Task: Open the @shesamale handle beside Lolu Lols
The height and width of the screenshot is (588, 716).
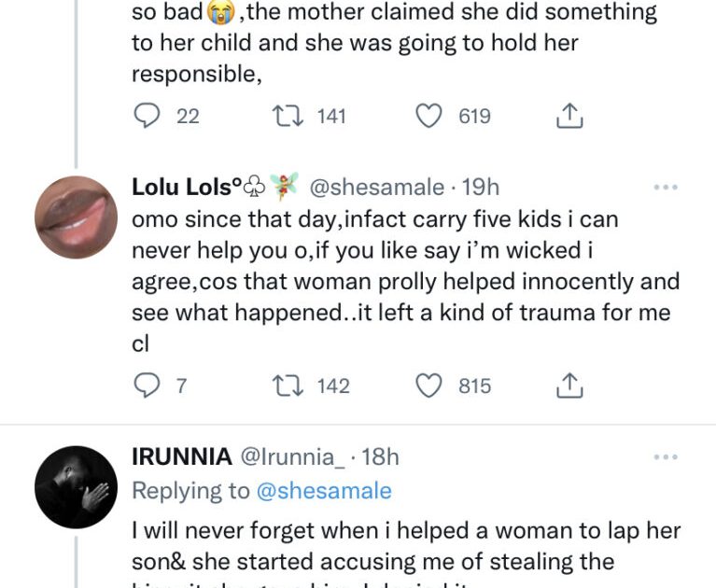Action: point(376,188)
